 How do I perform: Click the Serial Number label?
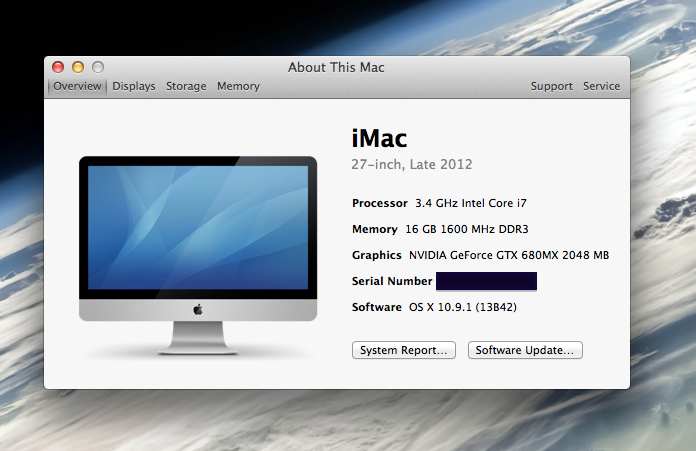pyautogui.click(x=392, y=281)
